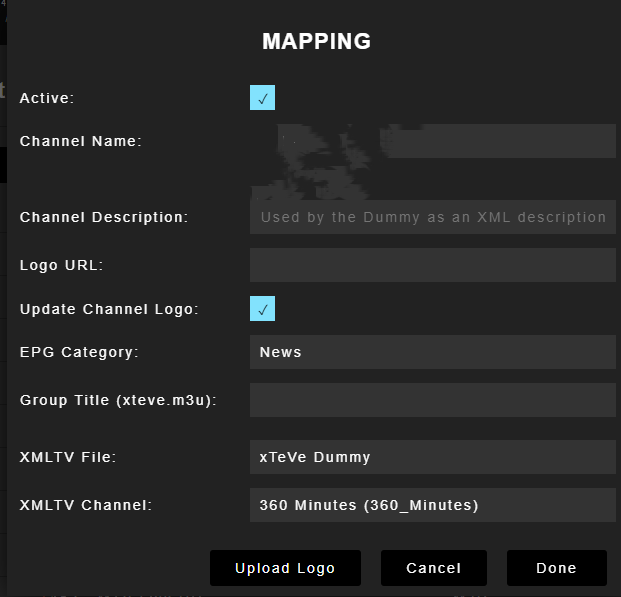
Task: Click into the Channel Description field
Action: point(432,217)
